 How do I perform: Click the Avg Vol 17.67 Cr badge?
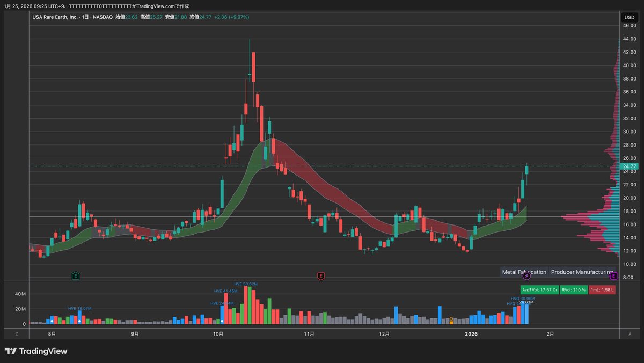pos(539,290)
